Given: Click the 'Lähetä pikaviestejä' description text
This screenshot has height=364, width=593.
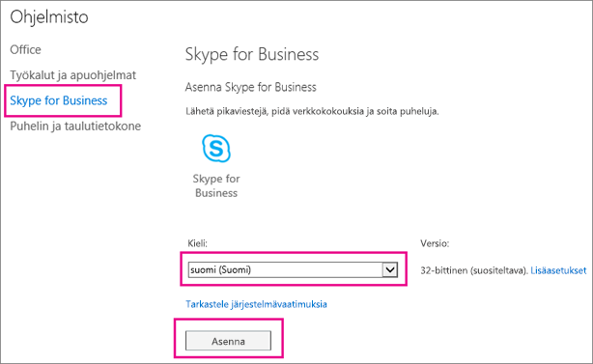Looking at the screenshot, I should (312, 111).
